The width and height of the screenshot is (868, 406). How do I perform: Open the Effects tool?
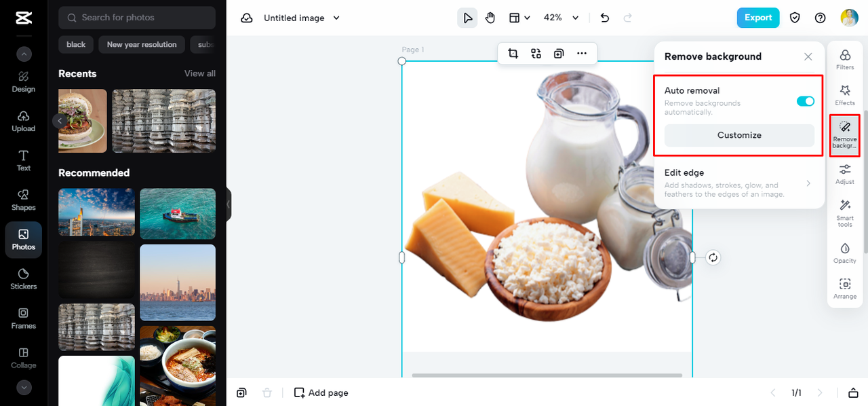coord(845,95)
